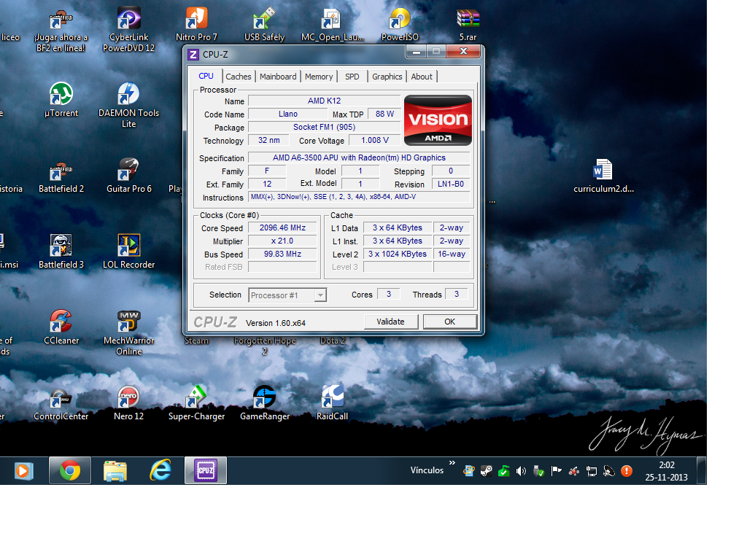The width and height of the screenshot is (747, 560).
Task: Open Windows Media Player in the taskbar
Action: pyautogui.click(x=23, y=470)
